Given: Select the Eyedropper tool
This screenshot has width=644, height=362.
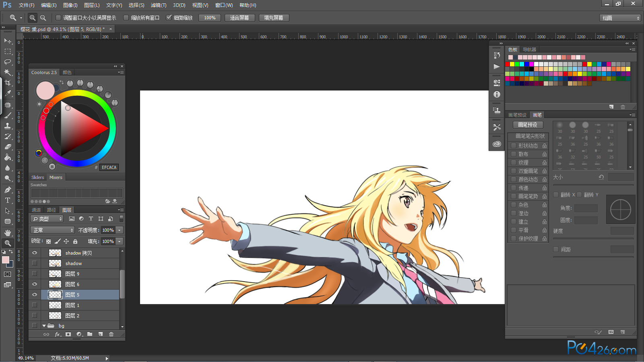Looking at the screenshot, I should (8, 93).
